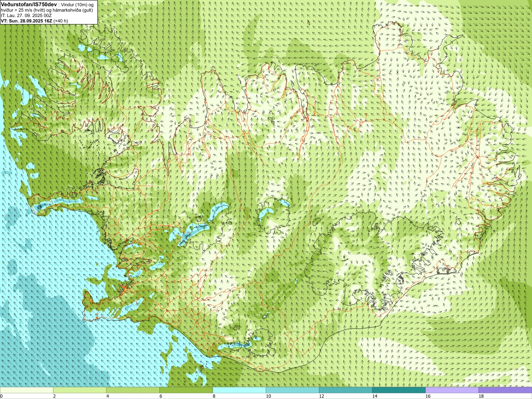
Task: Click the legend scale label '18'
Action: [x=481, y=396]
